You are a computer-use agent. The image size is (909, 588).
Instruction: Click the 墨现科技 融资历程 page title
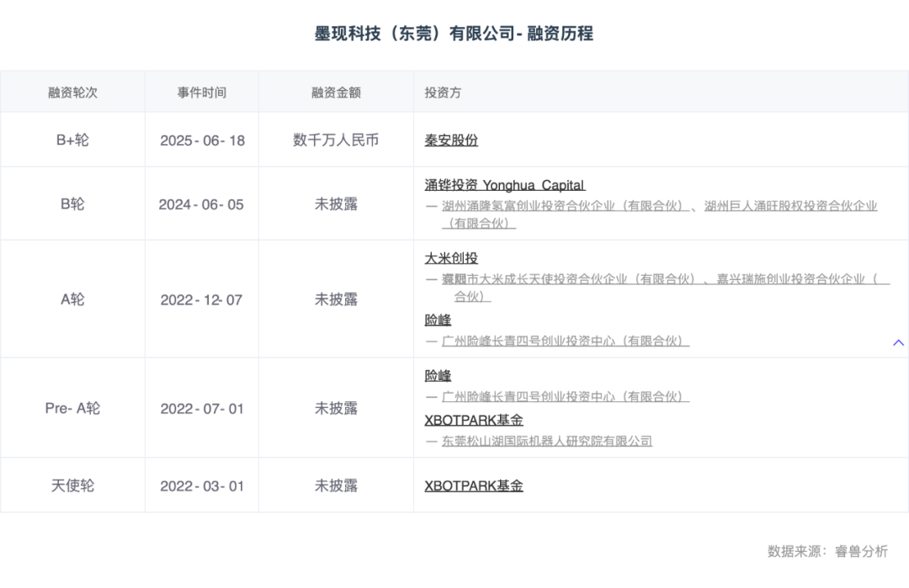(454, 34)
